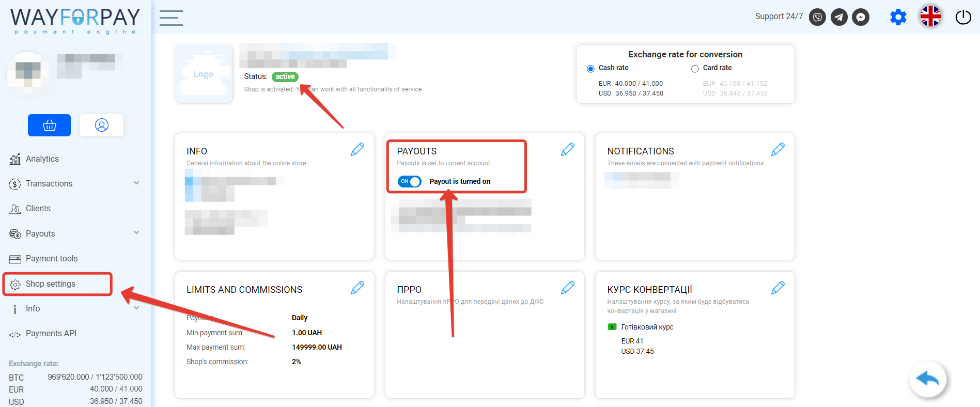Open settings via blue gear icon
This screenshot has height=407, width=980.
click(x=898, y=17)
